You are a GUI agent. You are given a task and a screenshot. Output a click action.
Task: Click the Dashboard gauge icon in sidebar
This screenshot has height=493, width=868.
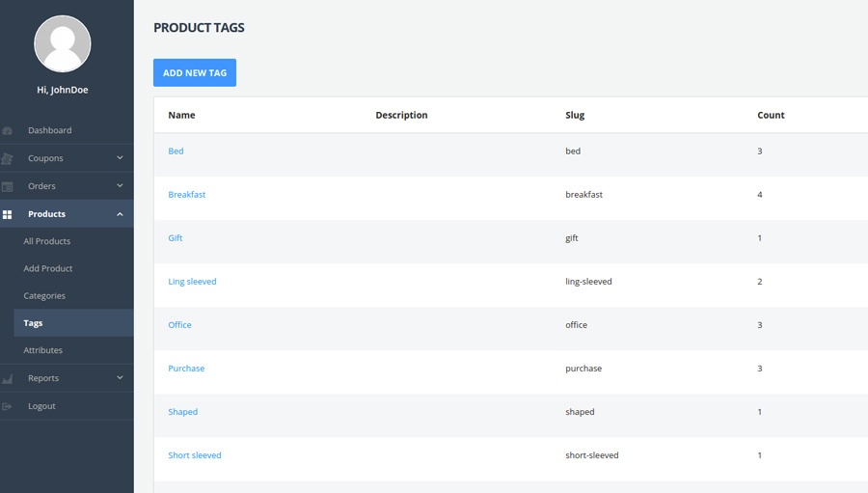coord(7,130)
